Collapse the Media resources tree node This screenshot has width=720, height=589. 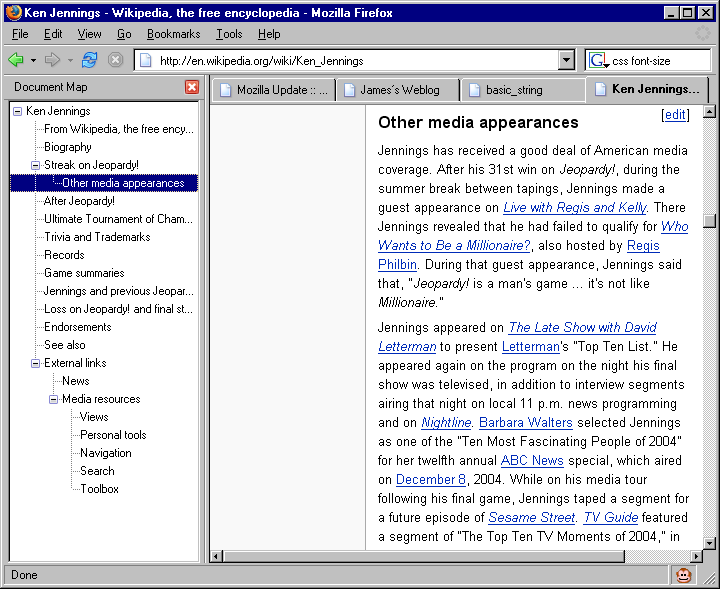53,399
